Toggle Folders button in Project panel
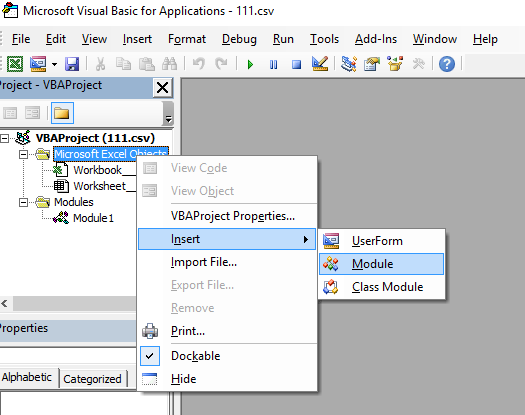This screenshot has width=525, height=415. (x=62, y=113)
